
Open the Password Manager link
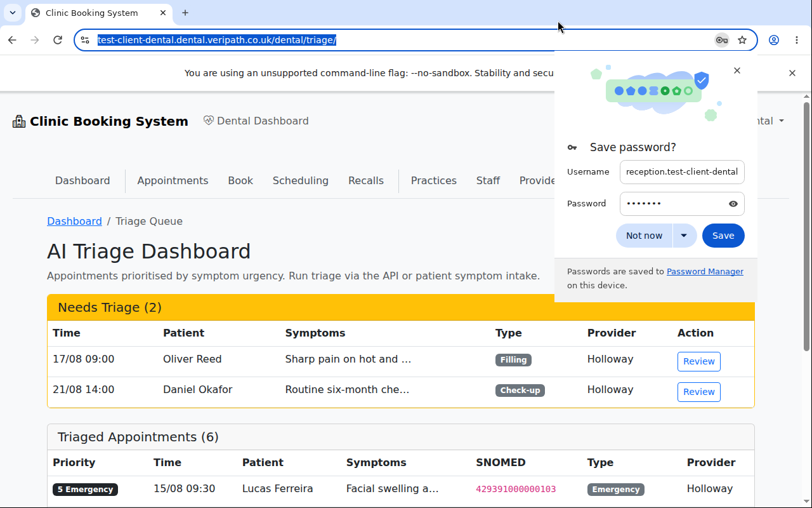(x=705, y=271)
